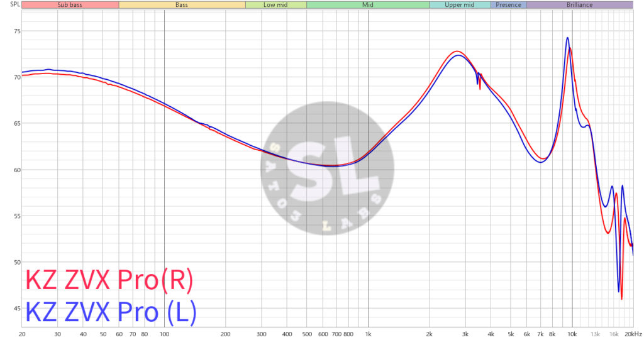
Task: Click the 13k tick on the frequency axis
Action: coord(595,334)
